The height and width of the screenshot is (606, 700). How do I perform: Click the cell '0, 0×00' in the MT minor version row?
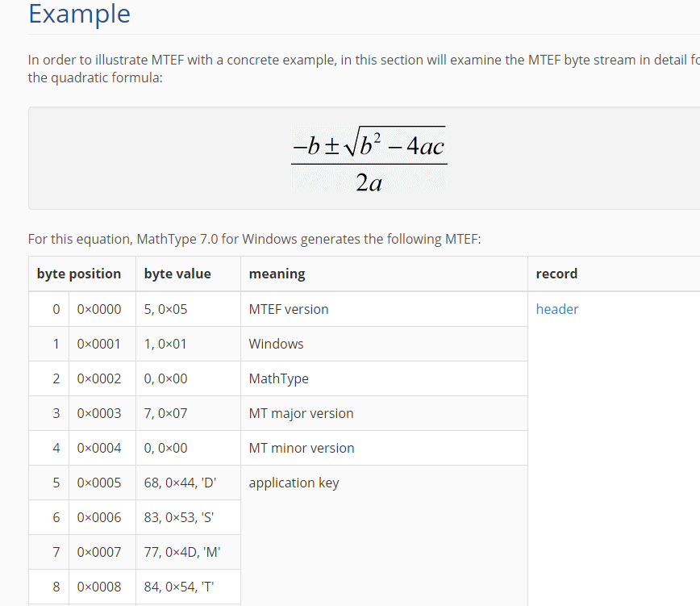tap(188, 448)
